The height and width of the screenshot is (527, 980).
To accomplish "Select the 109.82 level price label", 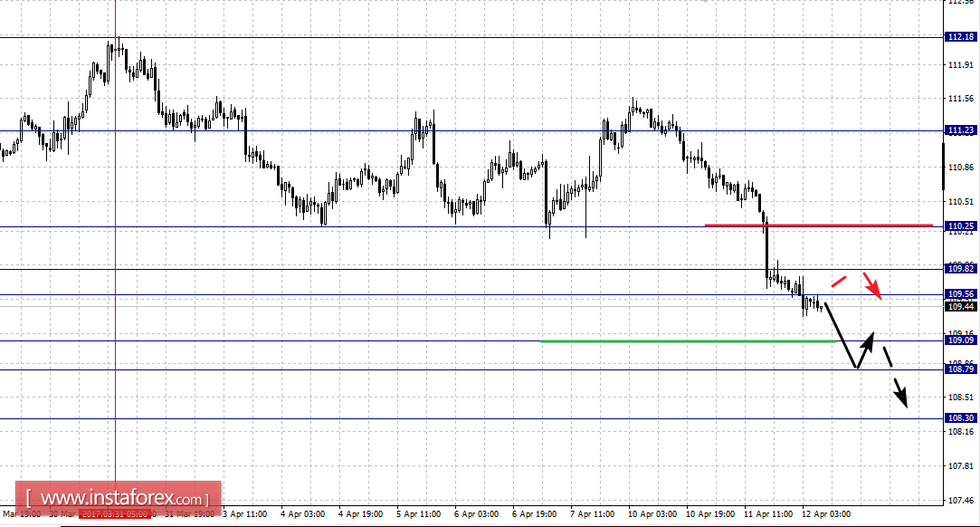I will point(961,268).
